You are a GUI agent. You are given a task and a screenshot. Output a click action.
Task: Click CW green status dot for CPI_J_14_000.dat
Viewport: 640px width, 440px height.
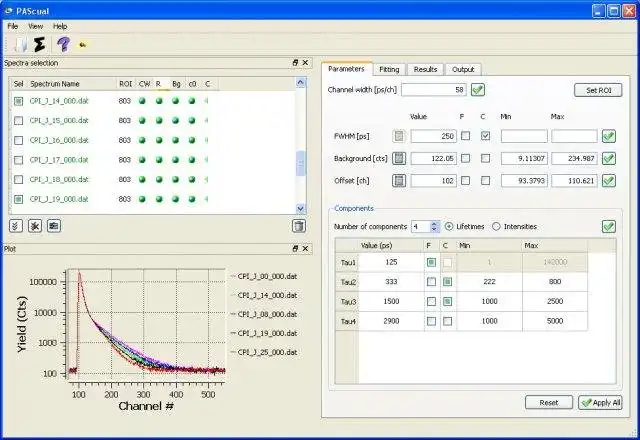(x=142, y=101)
